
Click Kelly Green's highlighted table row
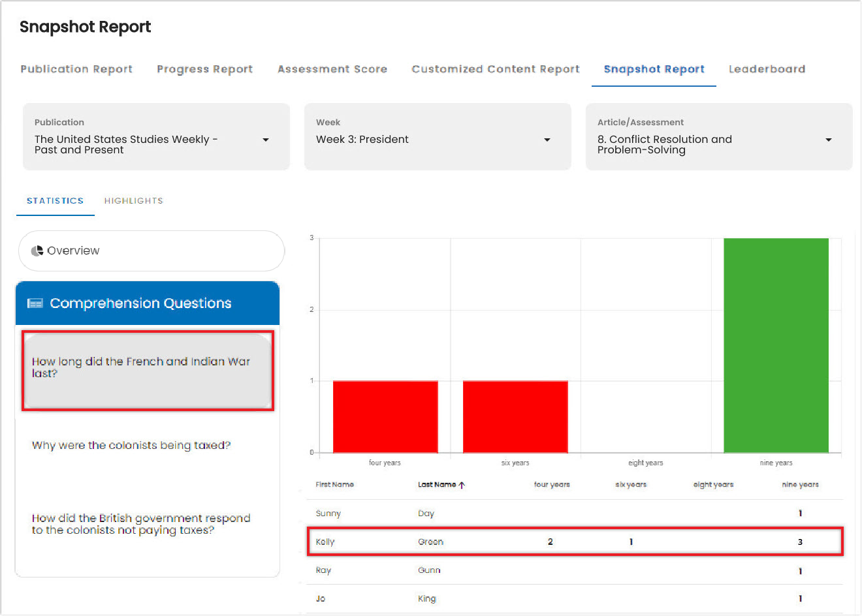575,542
